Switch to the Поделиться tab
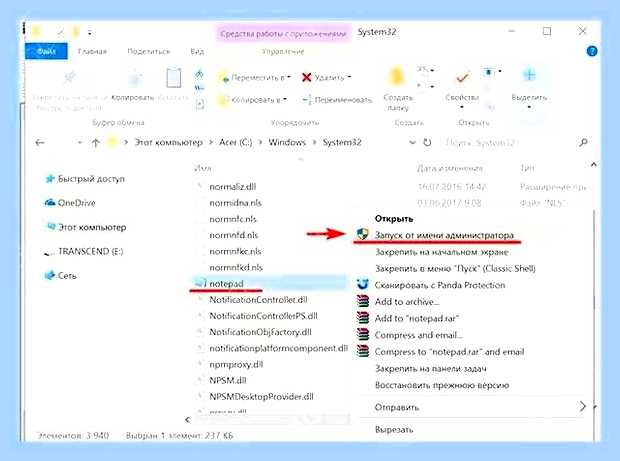This screenshot has width=620, height=461. coord(148,51)
